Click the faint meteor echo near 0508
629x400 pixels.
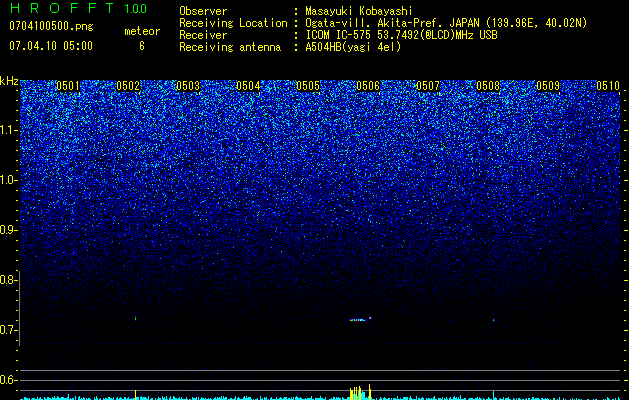coord(494,320)
